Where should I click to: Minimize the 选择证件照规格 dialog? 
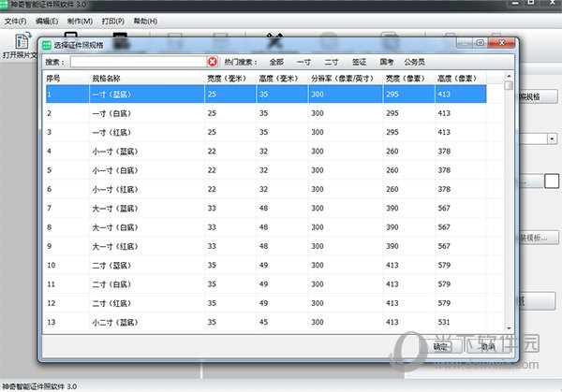[465, 43]
